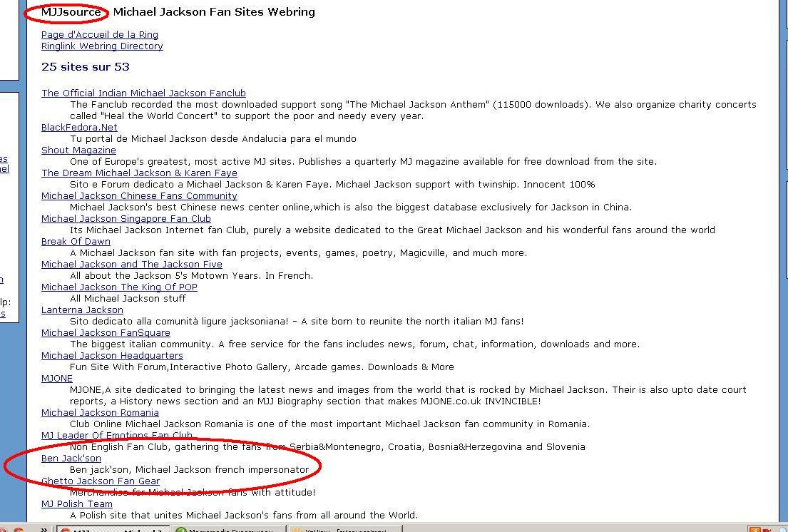Click 'Sito dedicato alla comunità ligure' description

point(297,322)
